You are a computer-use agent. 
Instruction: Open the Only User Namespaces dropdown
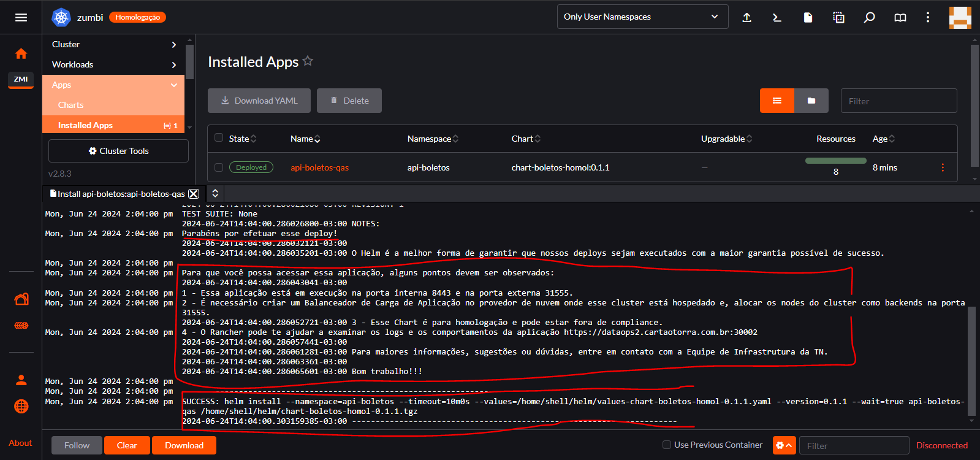642,17
